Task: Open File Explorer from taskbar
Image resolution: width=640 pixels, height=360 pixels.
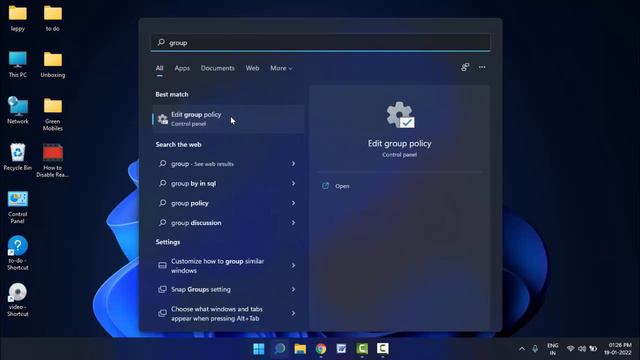Action: coord(300,349)
